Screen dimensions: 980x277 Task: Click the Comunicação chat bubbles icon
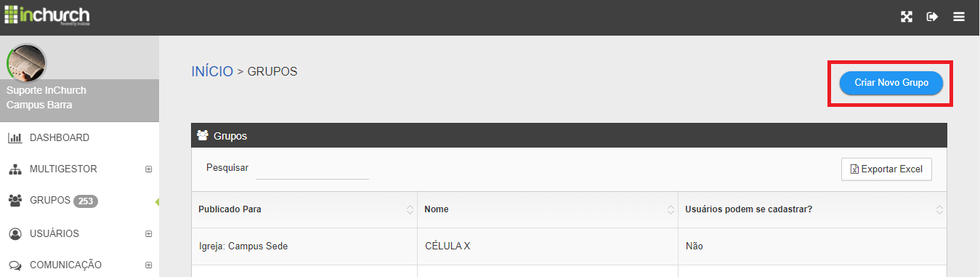[x=15, y=265]
